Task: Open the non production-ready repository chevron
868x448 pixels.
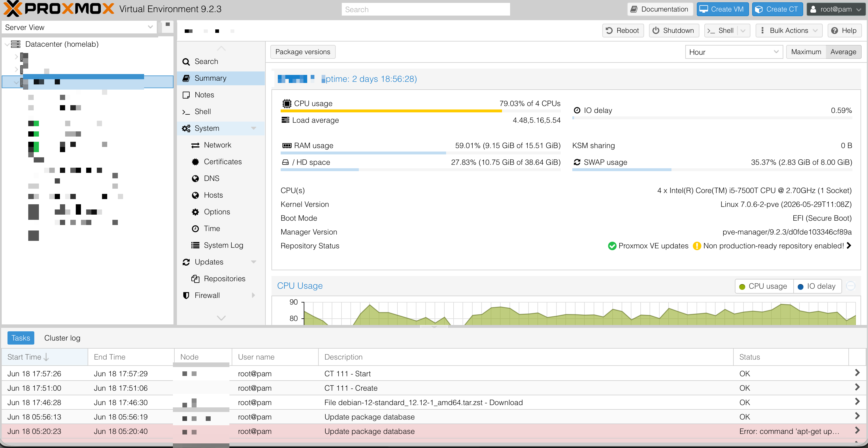Action: click(x=849, y=245)
